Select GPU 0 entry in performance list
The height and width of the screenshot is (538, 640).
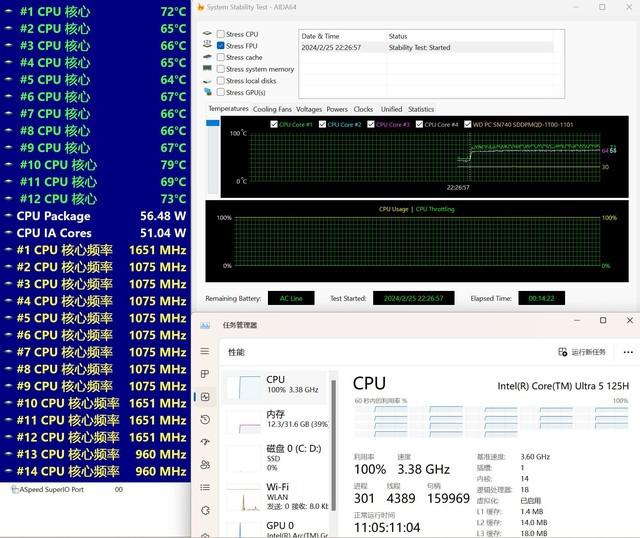[276, 527]
